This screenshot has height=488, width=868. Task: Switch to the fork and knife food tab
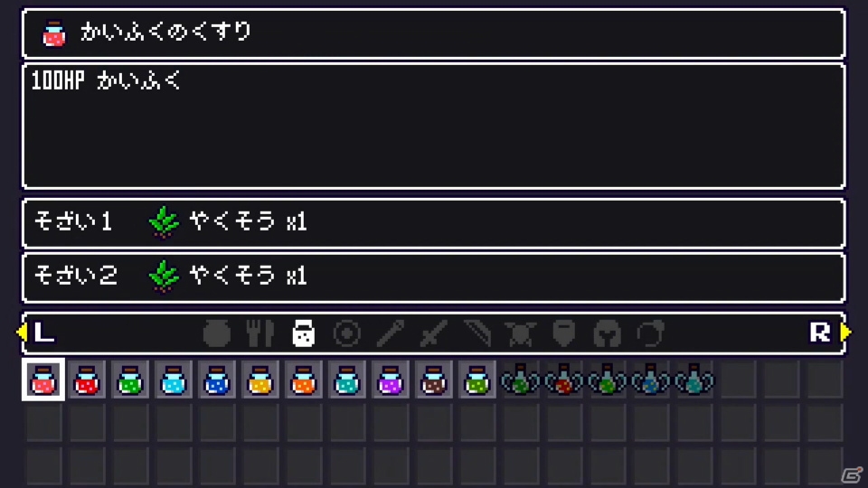click(x=260, y=333)
